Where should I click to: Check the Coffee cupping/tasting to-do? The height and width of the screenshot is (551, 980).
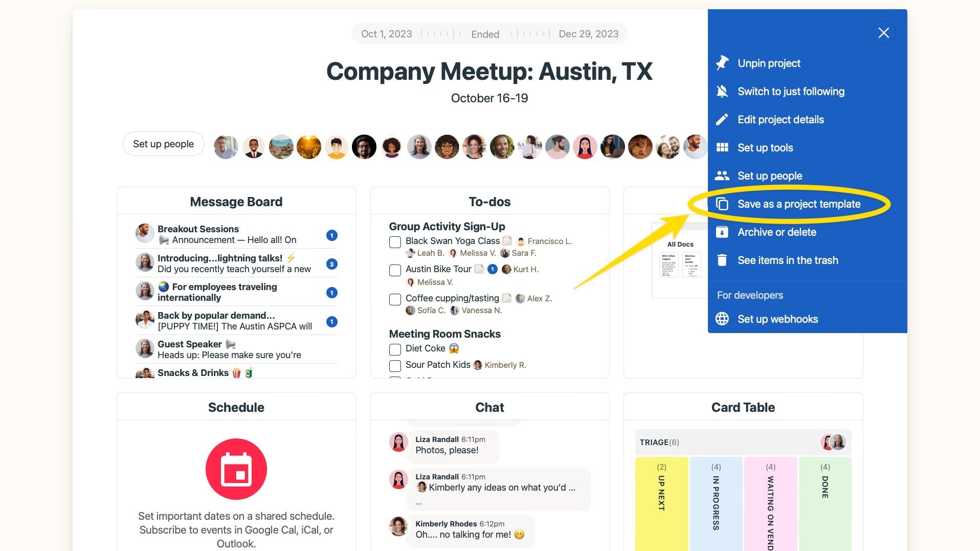pyautogui.click(x=395, y=299)
